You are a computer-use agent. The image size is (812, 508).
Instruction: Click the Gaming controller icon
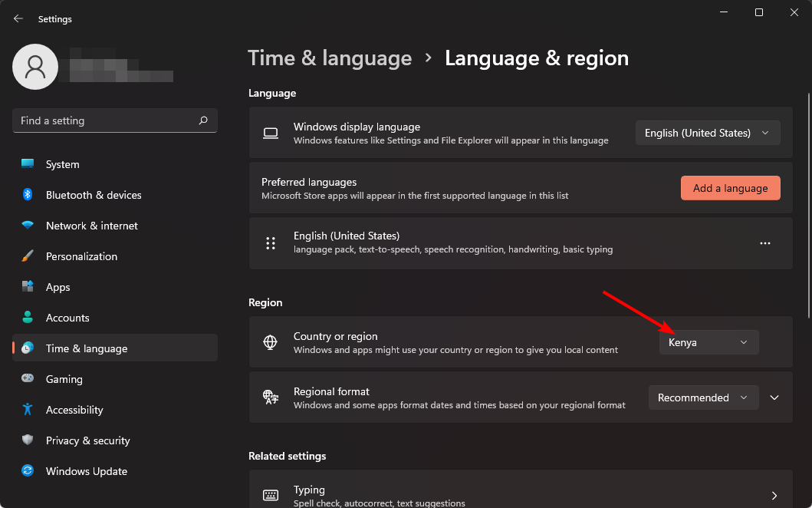28,379
